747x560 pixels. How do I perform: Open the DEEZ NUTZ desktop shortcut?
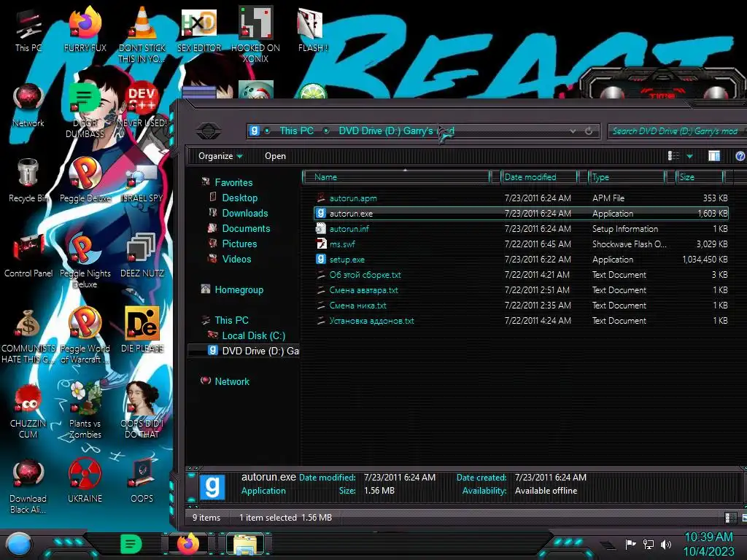(142, 256)
